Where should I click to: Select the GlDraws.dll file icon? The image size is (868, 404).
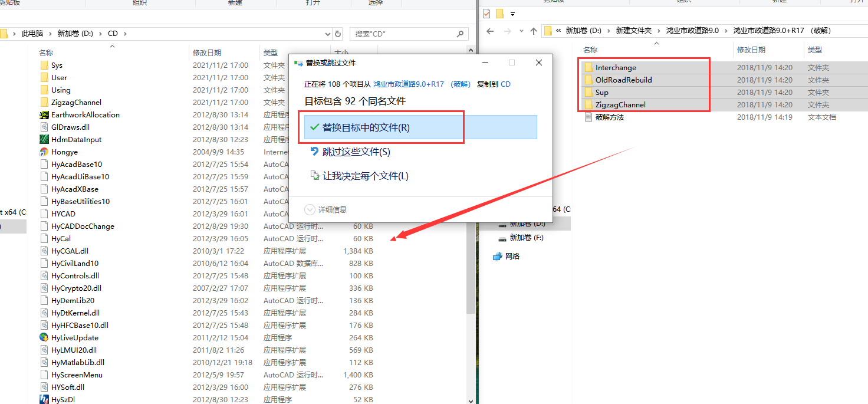(x=44, y=127)
